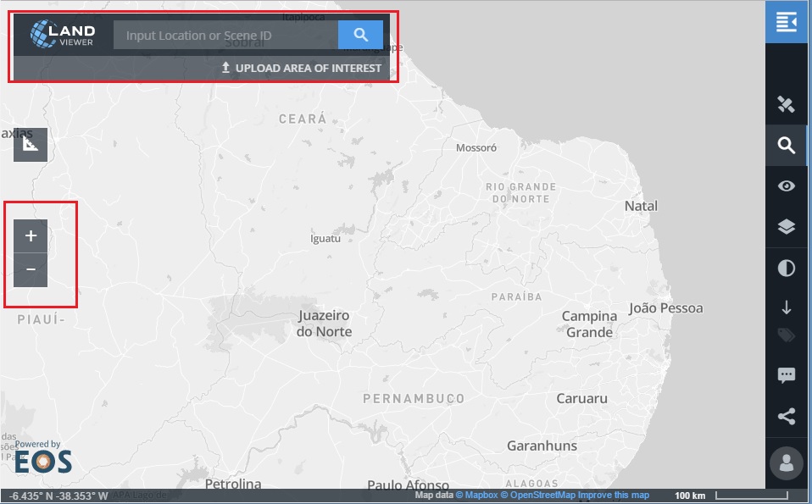Open the OpenStreetMap attribution link
The width and height of the screenshot is (812, 504).
click(x=538, y=496)
